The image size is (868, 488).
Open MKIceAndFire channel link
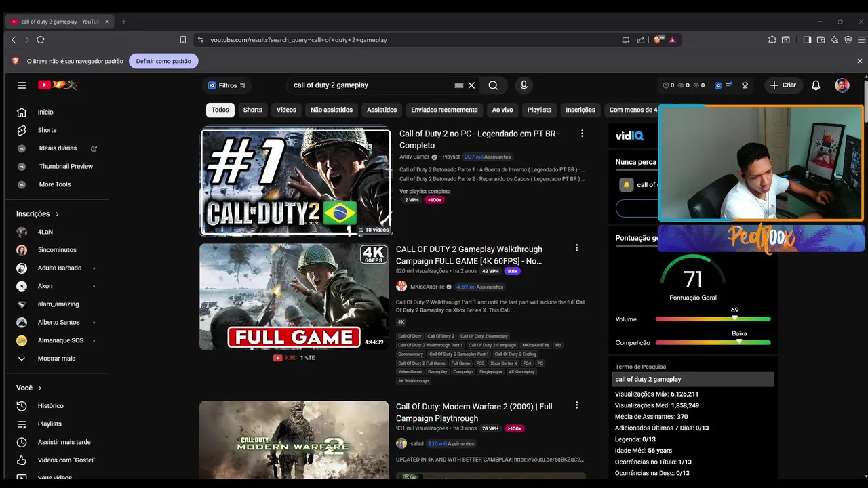click(427, 287)
